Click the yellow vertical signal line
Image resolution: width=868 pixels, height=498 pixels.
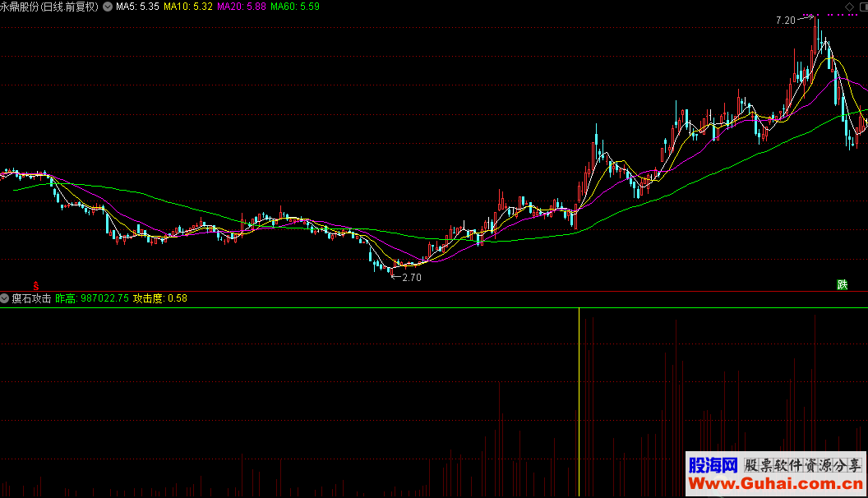579,403
